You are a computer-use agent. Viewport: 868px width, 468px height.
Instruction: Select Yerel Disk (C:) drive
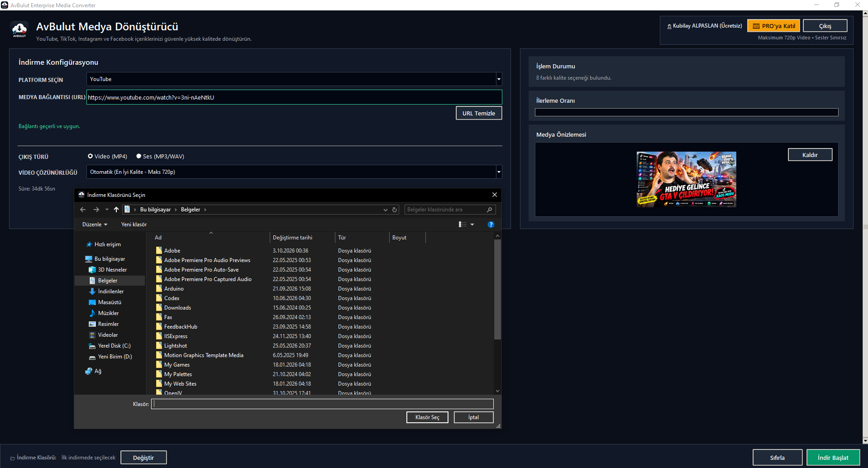click(x=114, y=346)
